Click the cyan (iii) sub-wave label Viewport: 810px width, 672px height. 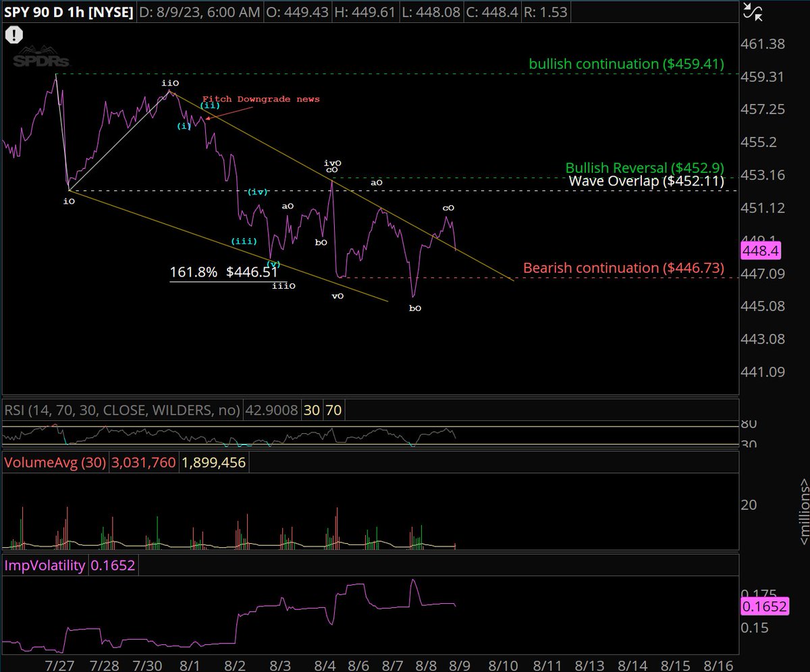[x=242, y=241]
